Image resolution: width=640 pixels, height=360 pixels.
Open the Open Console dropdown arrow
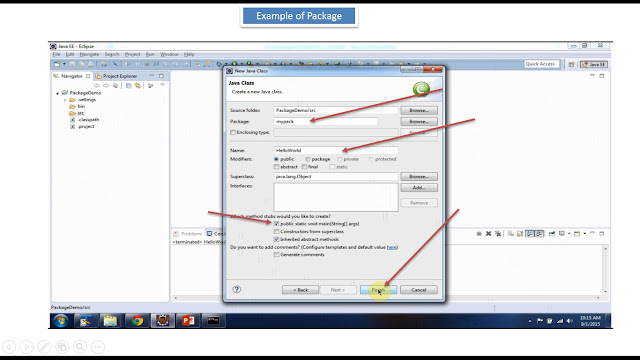click(x=584, y=233)
